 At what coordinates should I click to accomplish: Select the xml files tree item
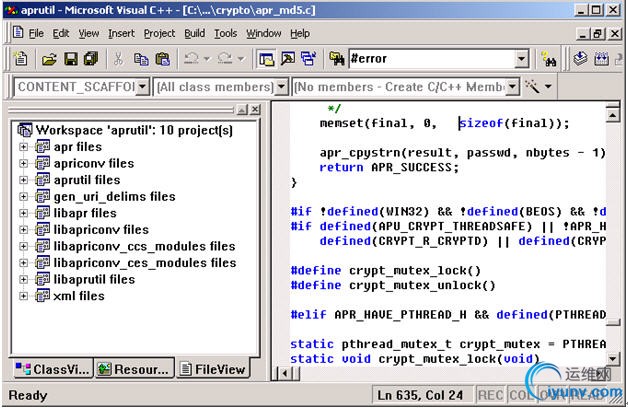pyautogui.click(x=79, y=296)
